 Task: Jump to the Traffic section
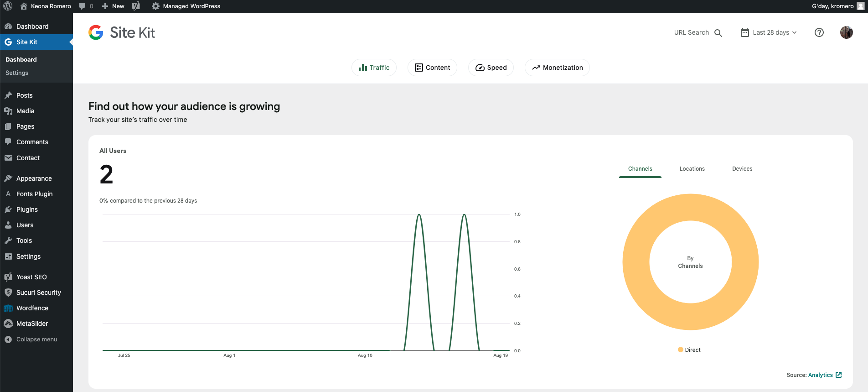tap(374, 68)
